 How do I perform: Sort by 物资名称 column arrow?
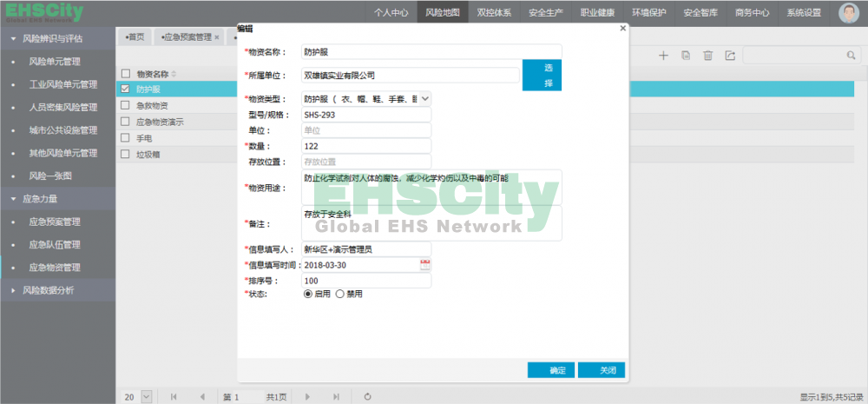(174, 74)
